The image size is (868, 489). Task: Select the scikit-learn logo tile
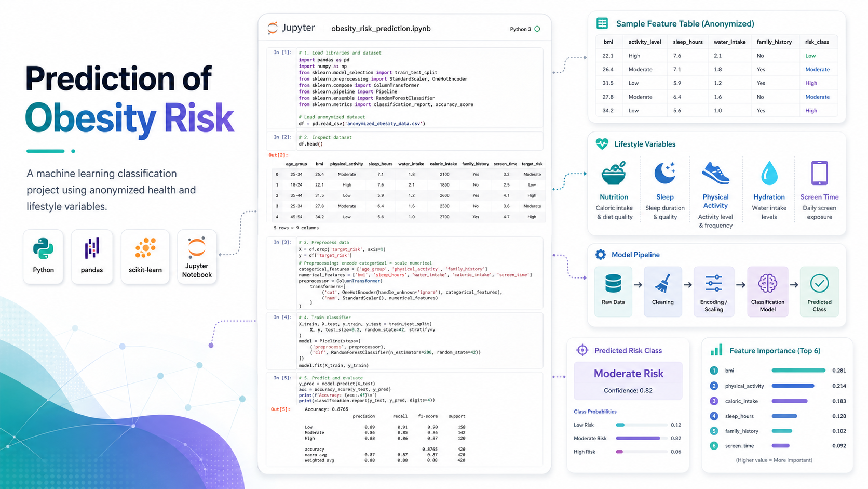tap(145, 257)
